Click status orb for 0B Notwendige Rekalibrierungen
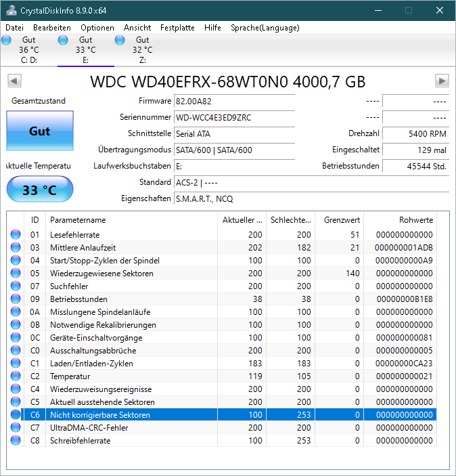Screen dimensions: 456x476 16,324
